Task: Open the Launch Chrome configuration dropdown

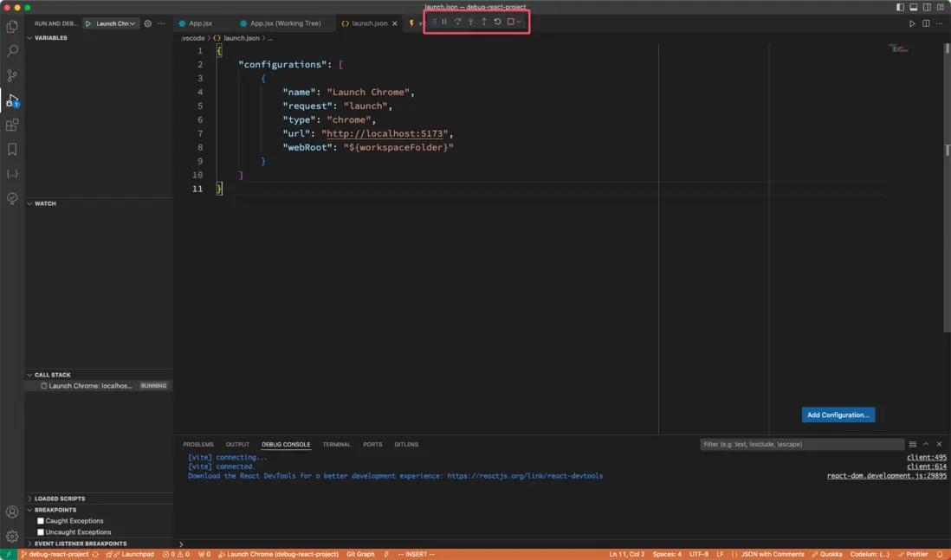Action: coord(116,23)
